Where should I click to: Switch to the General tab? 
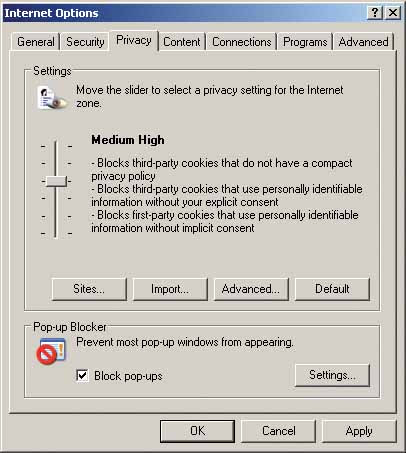[36, 42]
